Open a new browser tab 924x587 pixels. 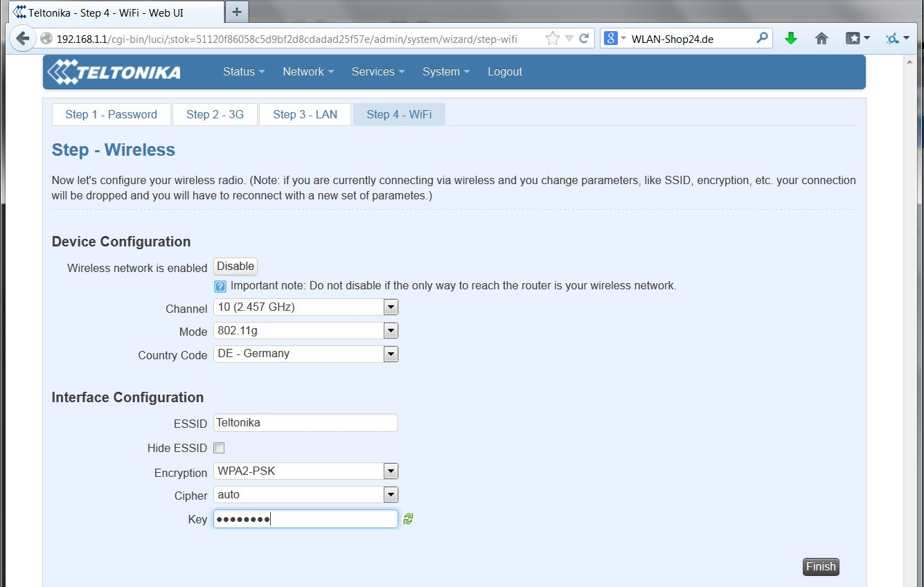click(x=237, y=12)
